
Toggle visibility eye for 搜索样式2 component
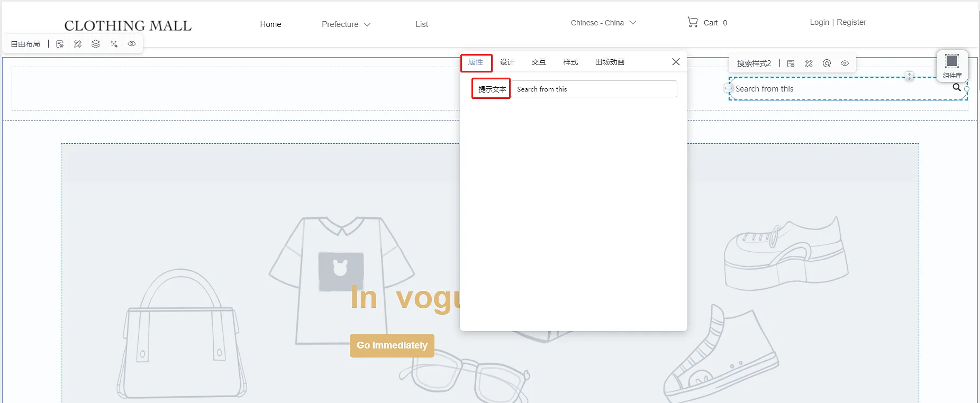[845, 63]
